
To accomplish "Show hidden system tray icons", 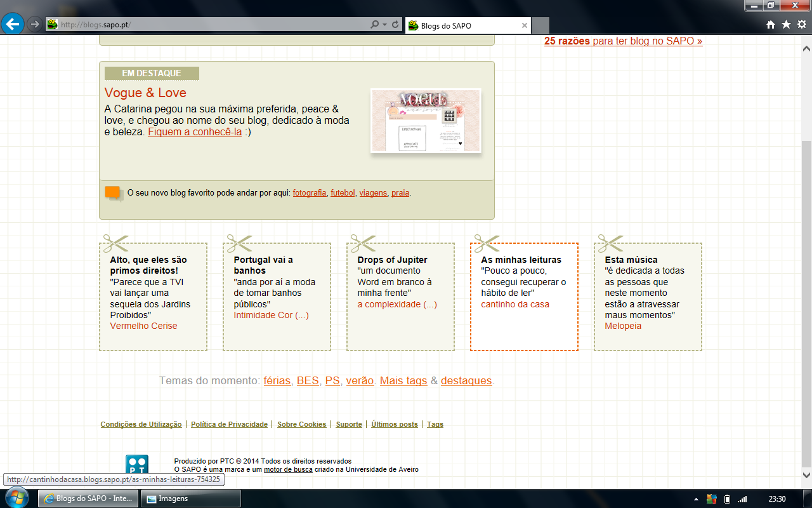I will pyautogui.click(x=697, y=499).
